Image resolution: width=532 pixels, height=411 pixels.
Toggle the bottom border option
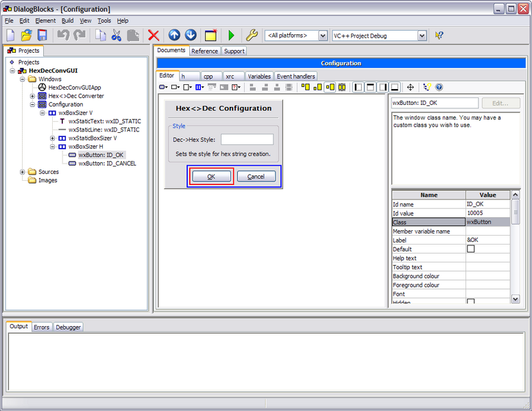tap(395, 87)
